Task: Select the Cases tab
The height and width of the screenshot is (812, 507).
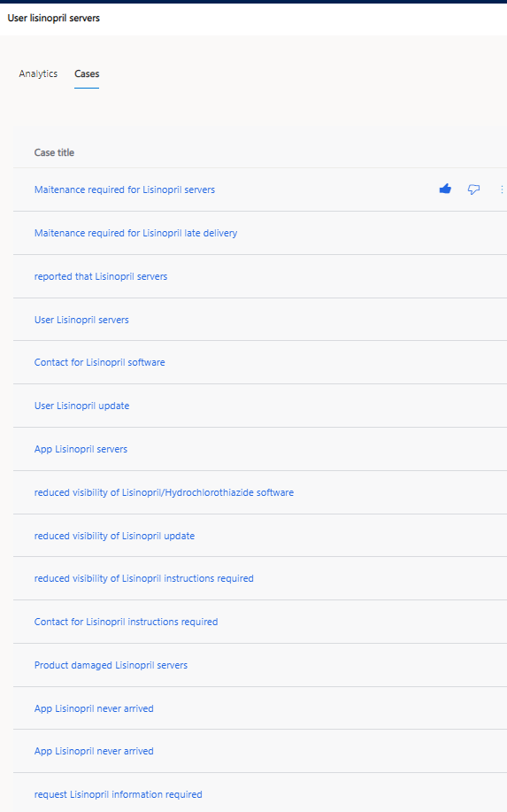Action: click(x=87, y=73)
